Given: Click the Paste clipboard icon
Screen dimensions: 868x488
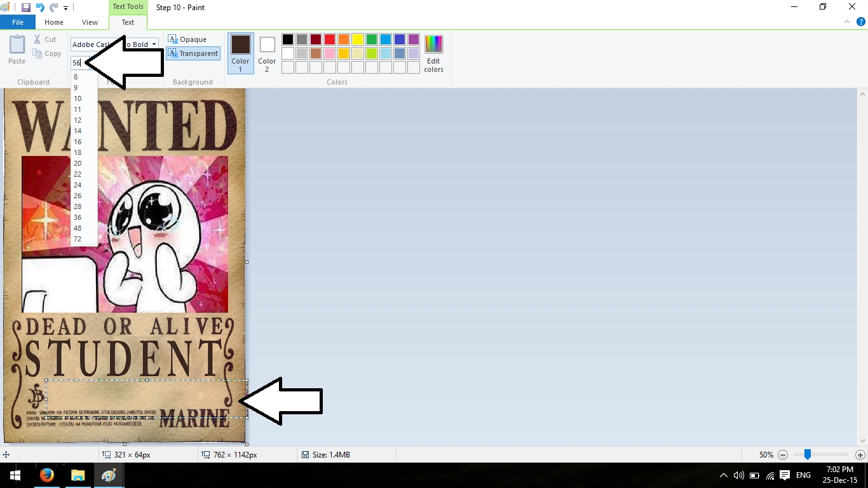Looking at the screenshot, I should tap(17, 44).
